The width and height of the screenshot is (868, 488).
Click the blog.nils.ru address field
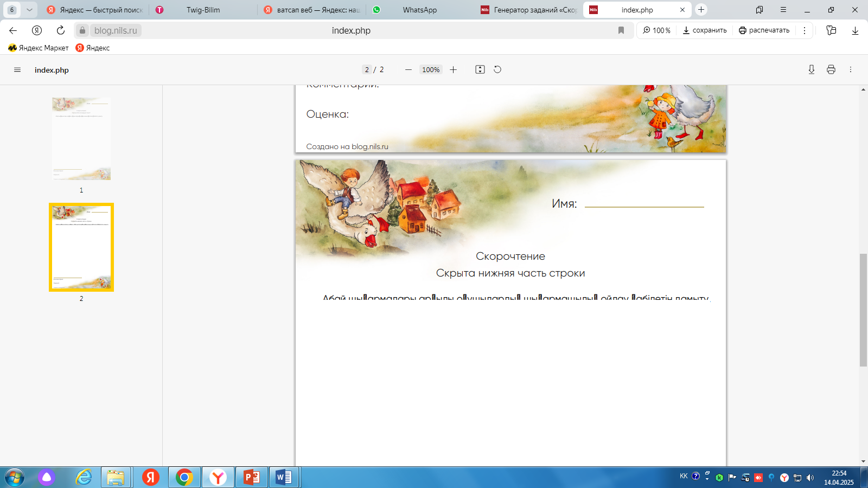coord(116,30)
